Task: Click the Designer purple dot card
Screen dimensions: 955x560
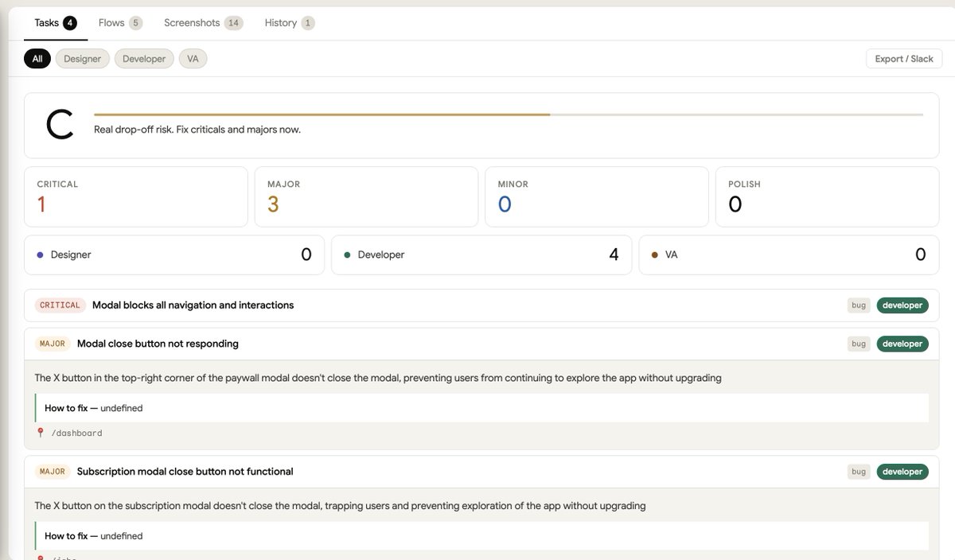Action: click(x=174, y=255)
